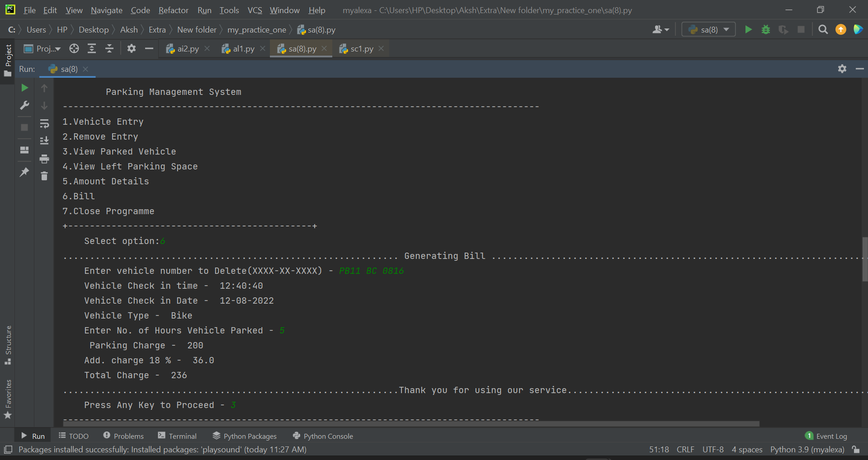Stop process in Run panel sidebar
Image resolution: width=868 pixels, height=460 pixels.
(x=25, y=127)
